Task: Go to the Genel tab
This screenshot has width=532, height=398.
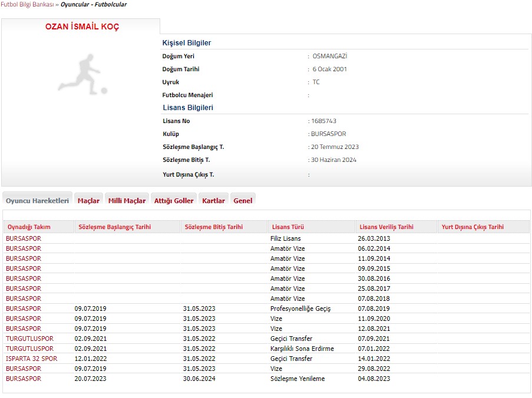Action: point(243,201)
